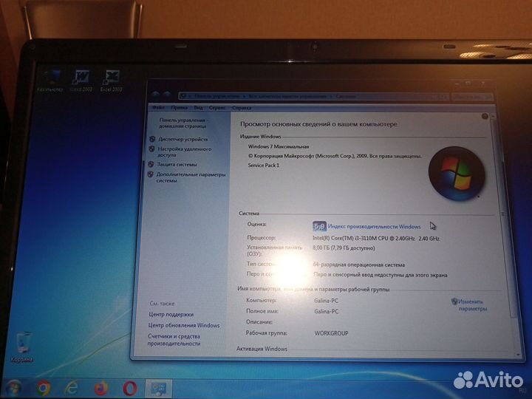Click the Control Panel search box
Viewport: 532px width, 399px height.
pos(472,97)
